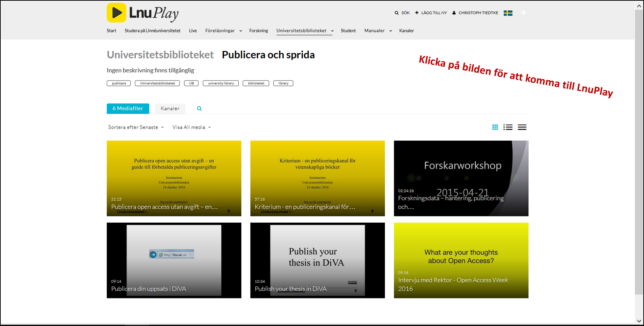Open Intervju med Rektor Open Access video
Screen dimensions: 644x326
point(461,260)
